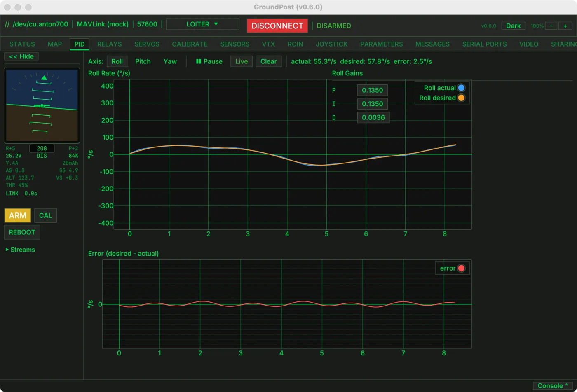This screenshot has height=392, width=577.
Task: Click the artificial horizon display
Action: (42, 105)
